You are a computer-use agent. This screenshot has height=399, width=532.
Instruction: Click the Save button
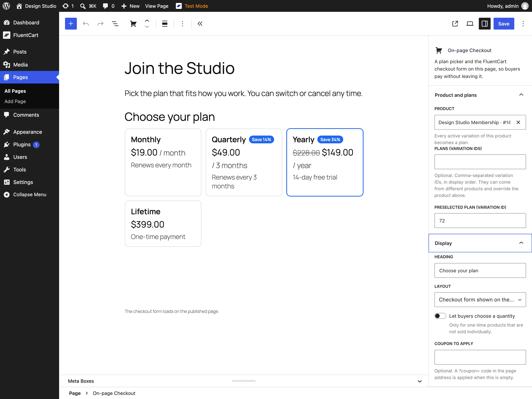(x=504, y=24)
